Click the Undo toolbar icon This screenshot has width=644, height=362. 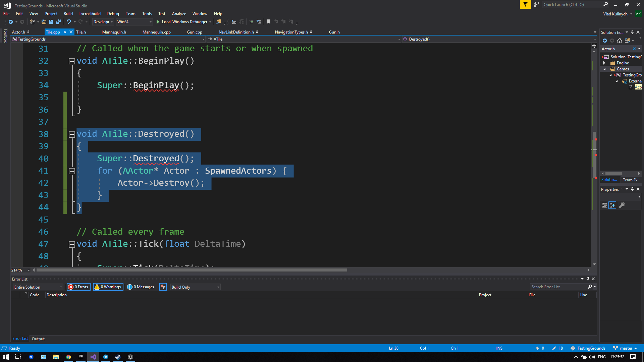point(69,22)
